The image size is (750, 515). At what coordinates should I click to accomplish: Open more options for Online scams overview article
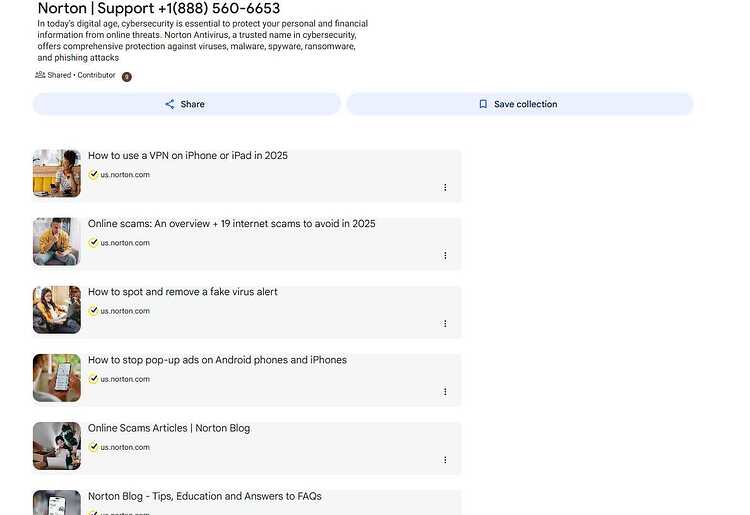(445, 255)
